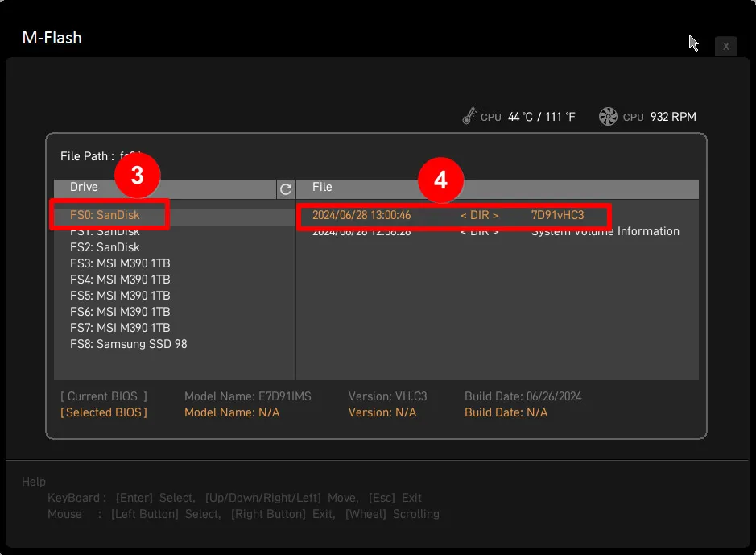The image size is (756, 555).
Task: Click the red number 4 step badge
Action: (440, 180)
